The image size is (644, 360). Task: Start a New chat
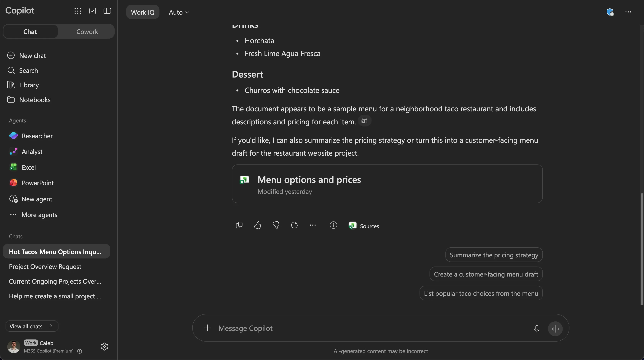[26, 56]
